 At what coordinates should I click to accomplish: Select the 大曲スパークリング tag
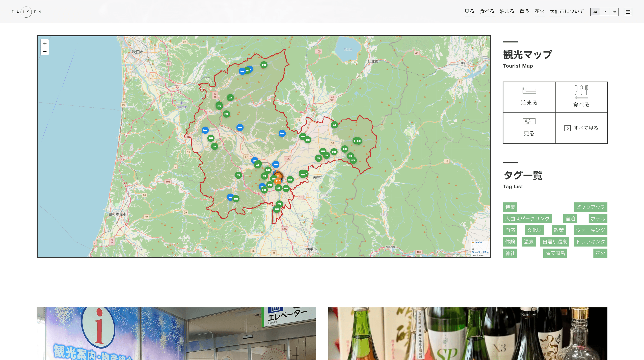click(527, 219)
